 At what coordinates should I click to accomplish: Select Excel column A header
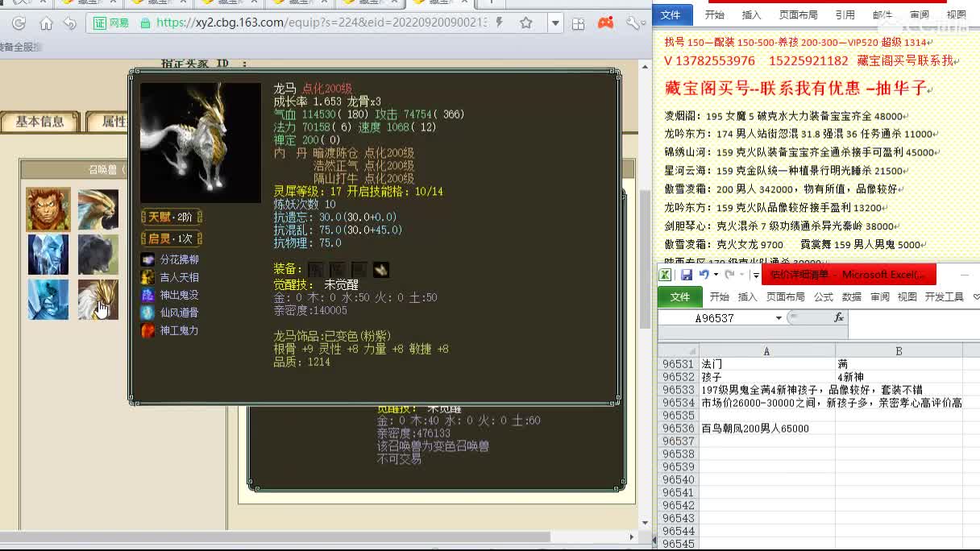click(766, 351)
